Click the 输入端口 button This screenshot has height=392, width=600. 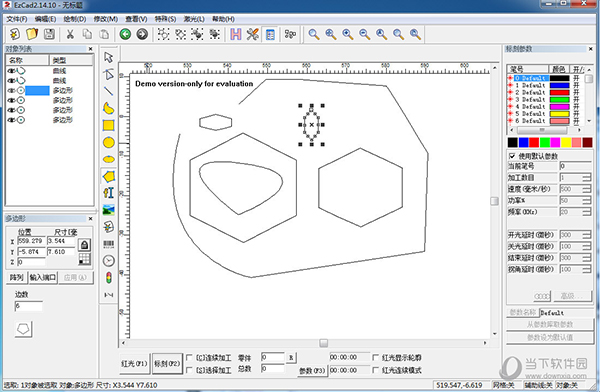coord(43,278)
